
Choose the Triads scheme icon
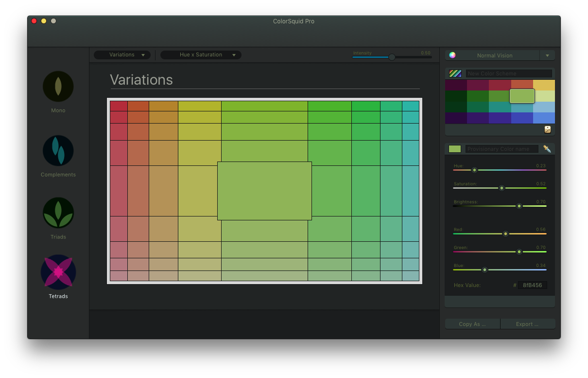pos(58,213)
